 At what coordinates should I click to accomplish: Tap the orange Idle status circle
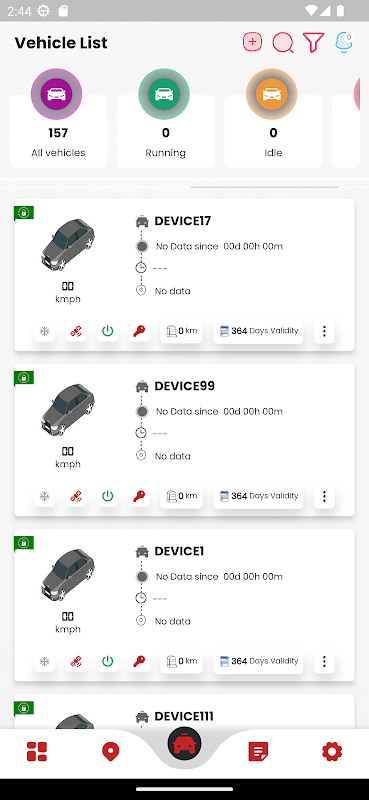(x=272, y=94)
